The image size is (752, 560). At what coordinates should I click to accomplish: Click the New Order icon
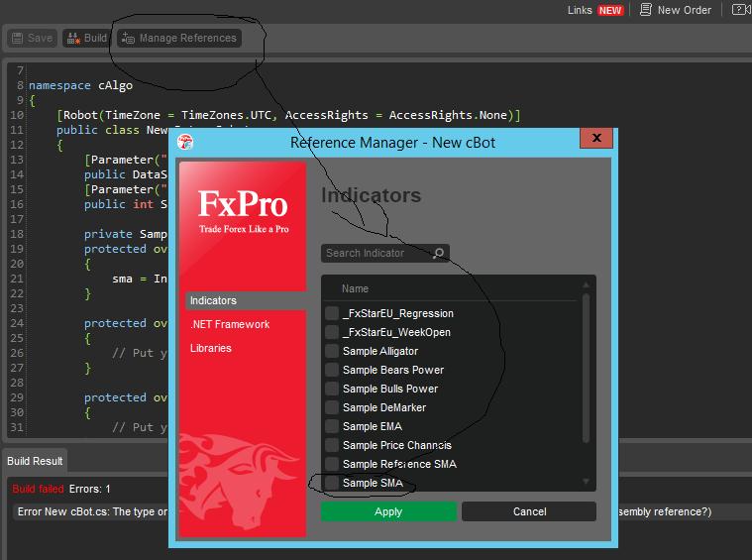pos(646,10)
